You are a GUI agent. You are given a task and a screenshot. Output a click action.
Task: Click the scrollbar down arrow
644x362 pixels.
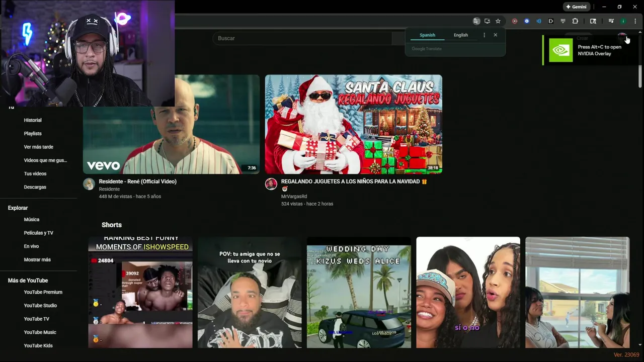click(x=640, y=345)
